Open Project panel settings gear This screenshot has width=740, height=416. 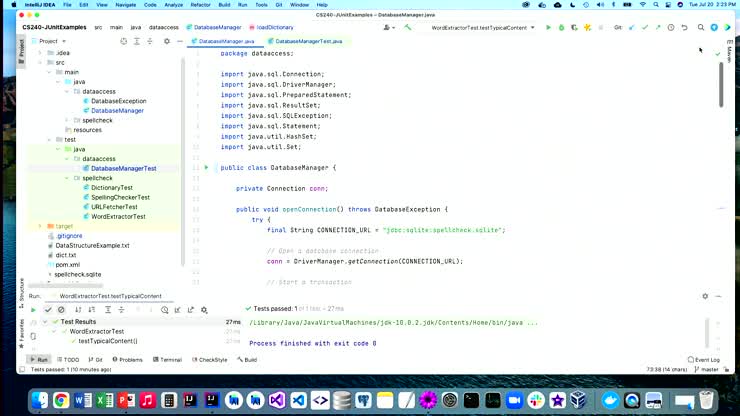tap(167, 42)
